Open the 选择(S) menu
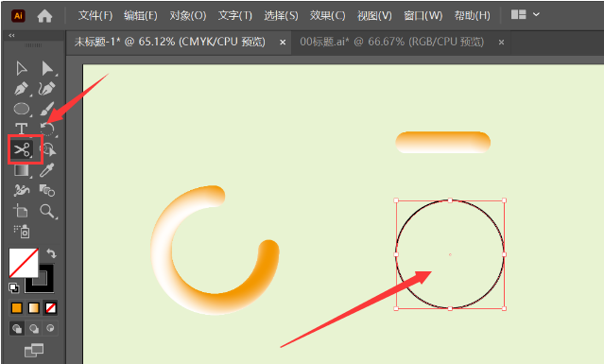This screenshot has height=364, width=604. pyautogui.click(x=281, y=15)
